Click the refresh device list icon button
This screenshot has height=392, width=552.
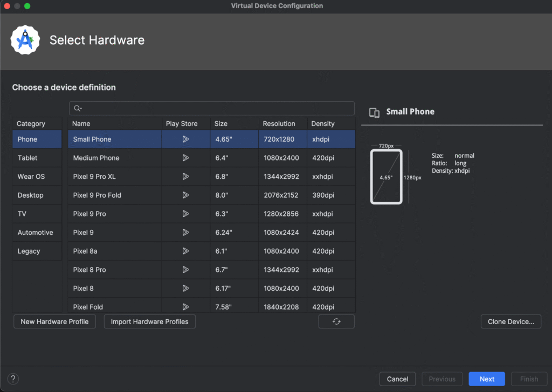336,321
